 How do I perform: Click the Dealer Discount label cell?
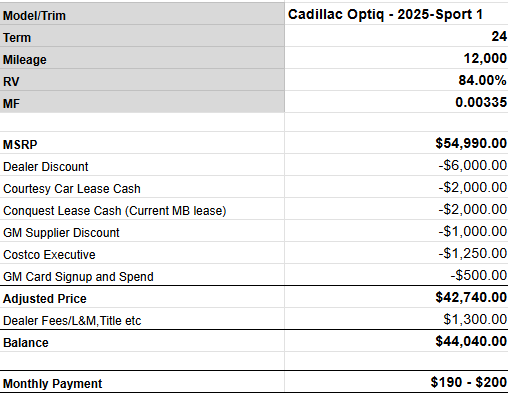point(142,165)
